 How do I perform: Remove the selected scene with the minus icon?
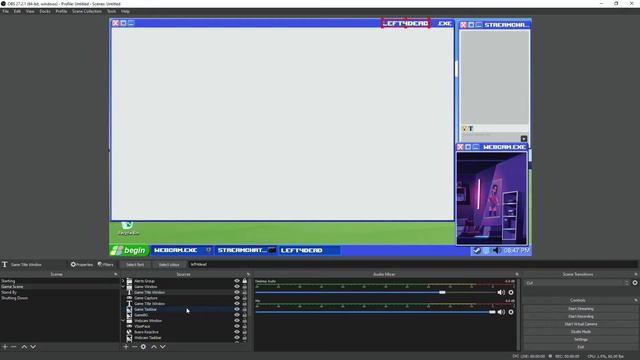click(x=13, y=347)
